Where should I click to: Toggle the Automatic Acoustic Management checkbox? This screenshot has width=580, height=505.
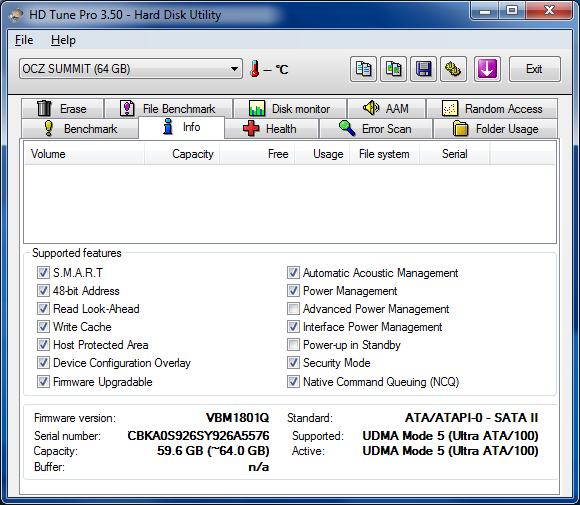293,273
